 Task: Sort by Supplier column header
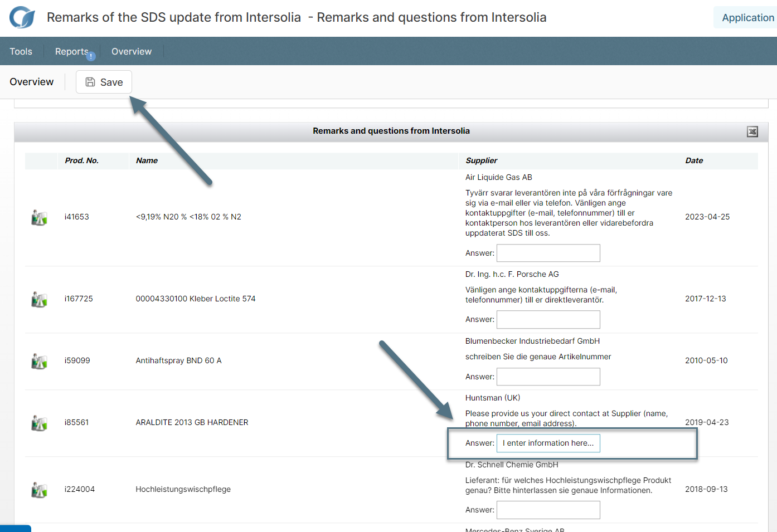point(482,160)
